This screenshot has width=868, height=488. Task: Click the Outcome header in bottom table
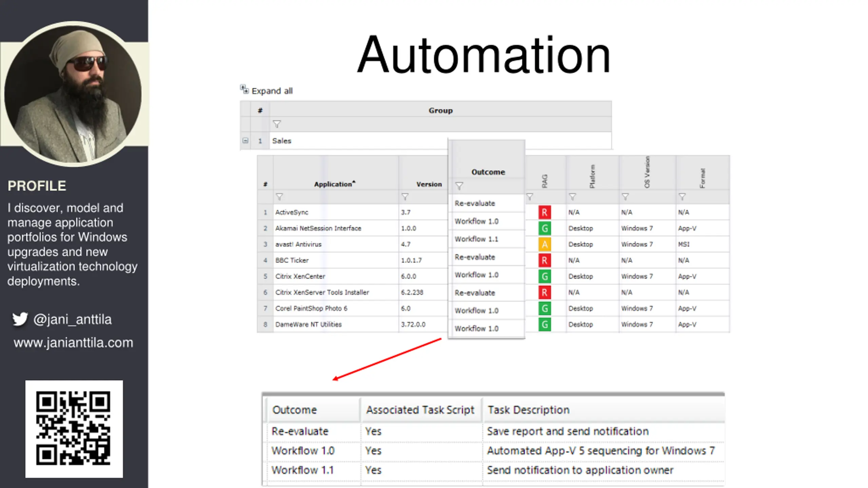click(294, 410)
